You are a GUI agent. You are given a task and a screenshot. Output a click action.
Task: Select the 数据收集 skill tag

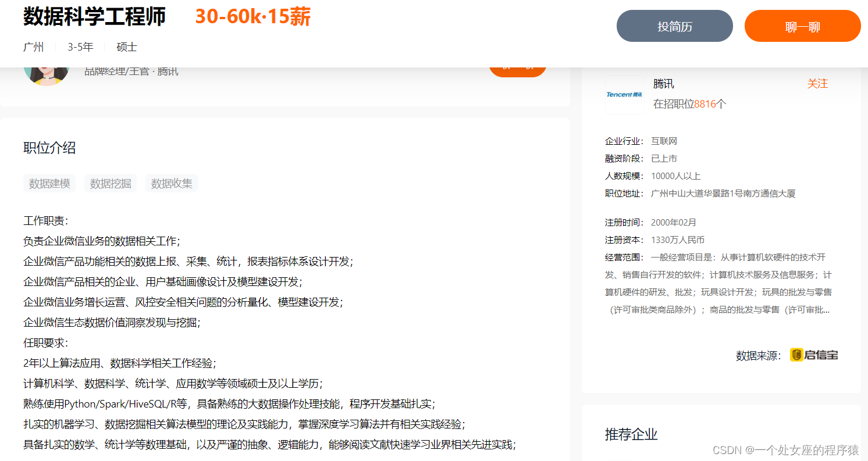pos(172,183)
